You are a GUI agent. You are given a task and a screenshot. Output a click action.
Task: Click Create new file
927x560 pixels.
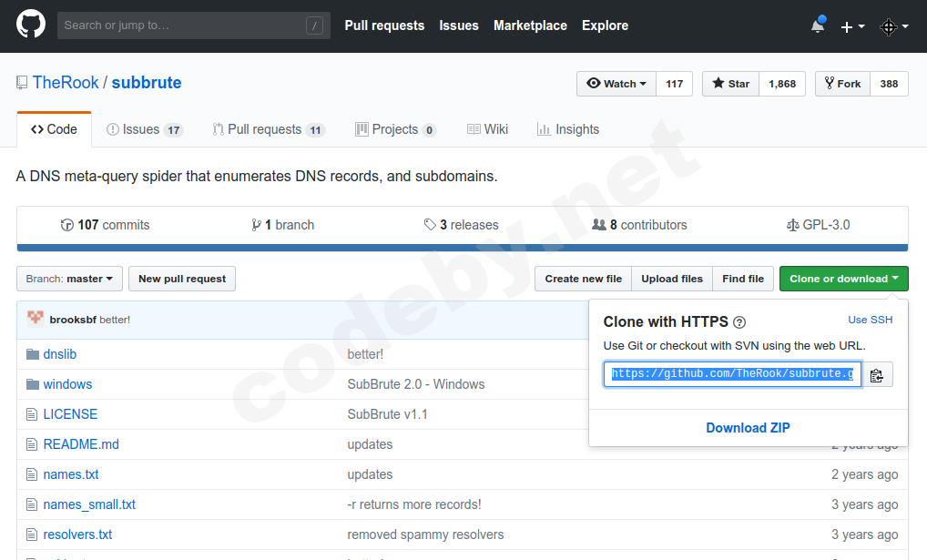(584, 279)
